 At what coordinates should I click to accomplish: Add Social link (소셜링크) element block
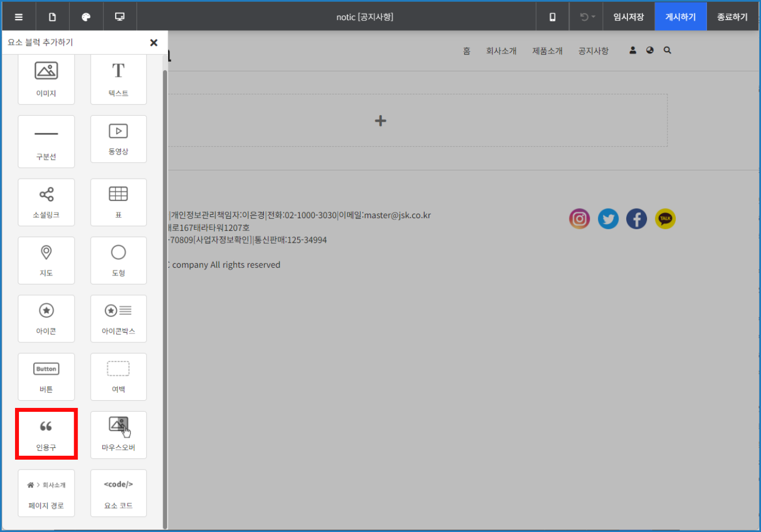(x=46, y=202)
